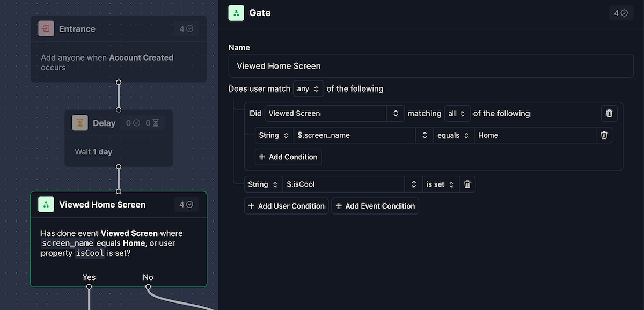Change the equals operator dropdown
This screenshot has height=310, width=644.
[x=453, y=135]
